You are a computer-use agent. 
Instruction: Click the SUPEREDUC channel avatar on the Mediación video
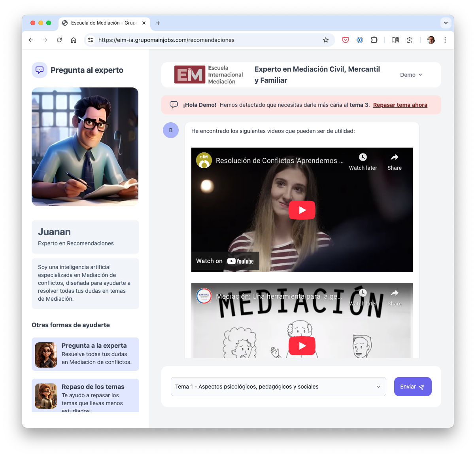point(203,296)
